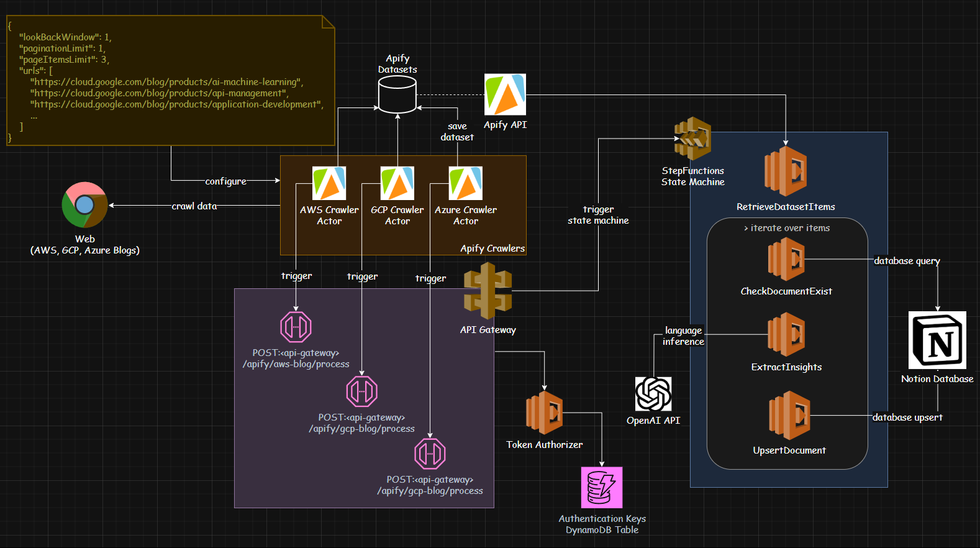Click the Token Authorizer Lambda icon
980x548 pixels.
pyautogui.click(x=544, y=413)
